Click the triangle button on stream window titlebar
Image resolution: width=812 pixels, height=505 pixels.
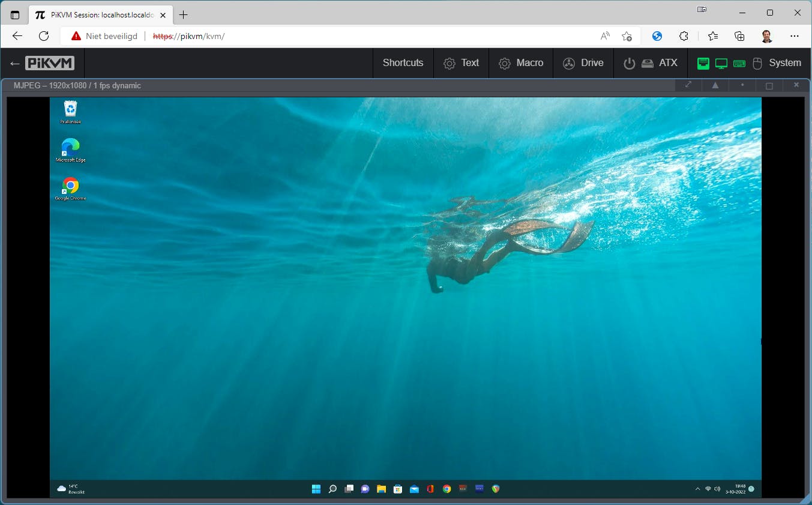(x=715, y=85)
